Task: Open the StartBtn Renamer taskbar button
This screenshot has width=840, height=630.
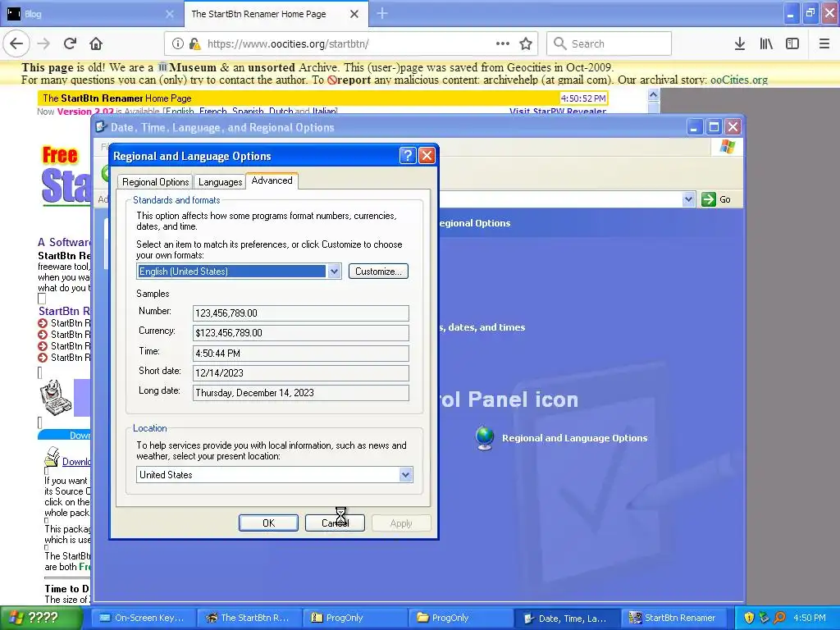Action: 673,618
